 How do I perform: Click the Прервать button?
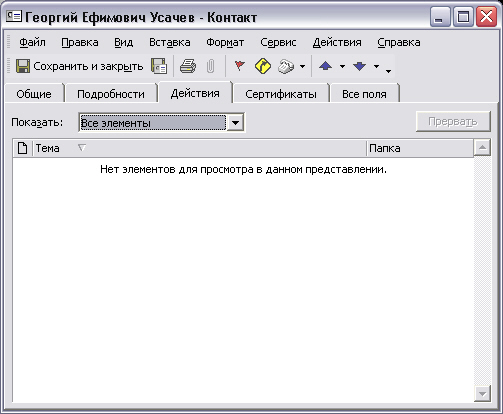pos(453,122)
